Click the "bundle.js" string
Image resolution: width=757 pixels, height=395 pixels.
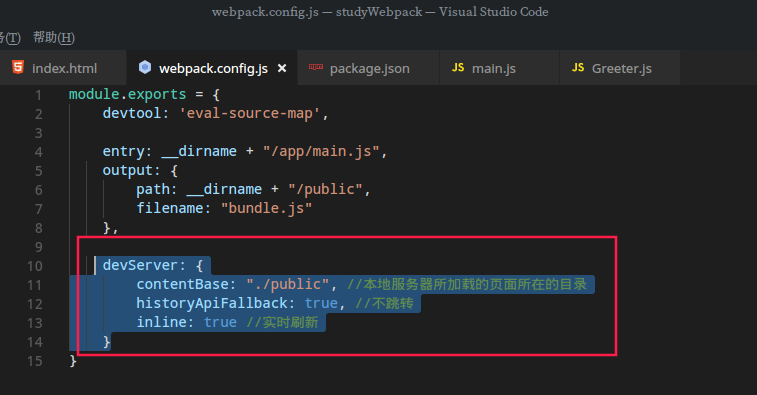coord(266,208)
